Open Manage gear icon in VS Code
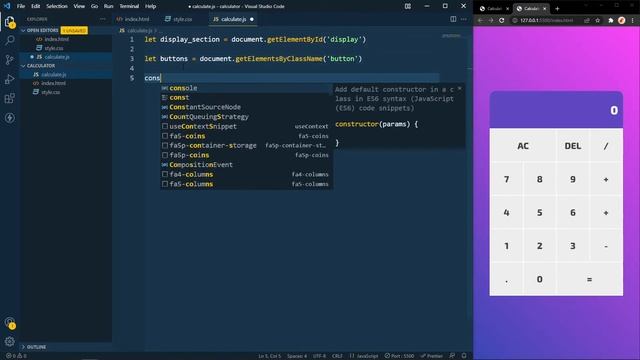The width and height of the screenshot is (640, 360). (x=10, y=341)
